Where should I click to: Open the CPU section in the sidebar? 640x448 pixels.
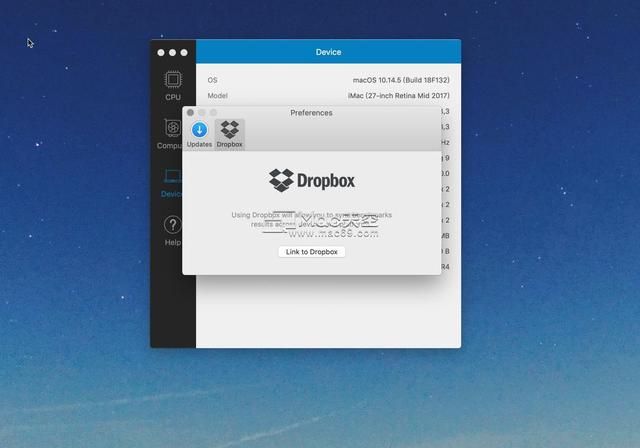pyautogui.click(x=173, y=86)
